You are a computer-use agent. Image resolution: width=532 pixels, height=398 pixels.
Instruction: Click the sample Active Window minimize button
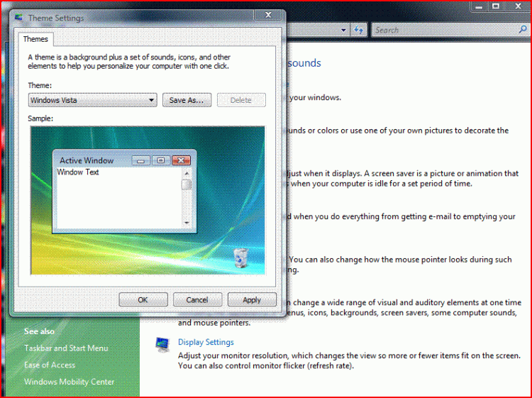(141, 160)
